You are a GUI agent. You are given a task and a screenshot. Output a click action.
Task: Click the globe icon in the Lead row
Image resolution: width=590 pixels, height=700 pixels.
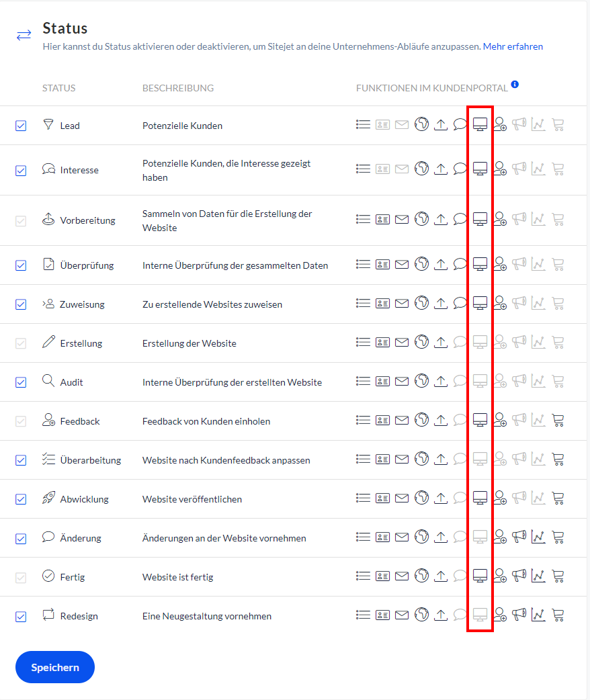coord(421,124)
